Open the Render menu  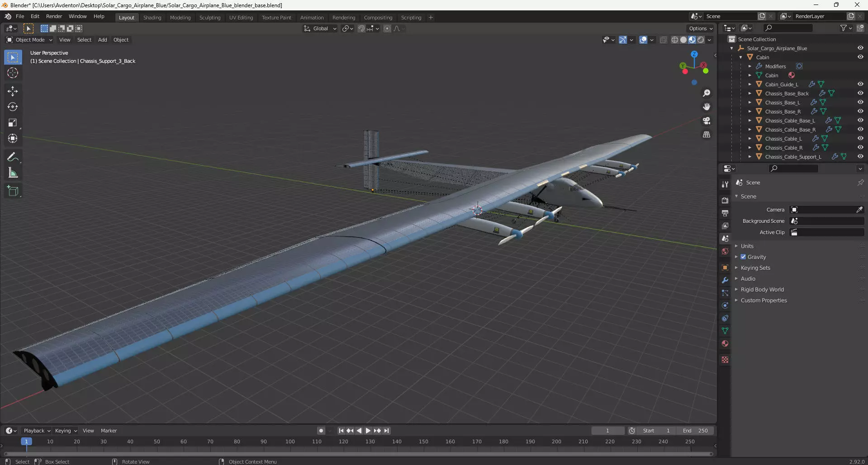pos(54,16)
